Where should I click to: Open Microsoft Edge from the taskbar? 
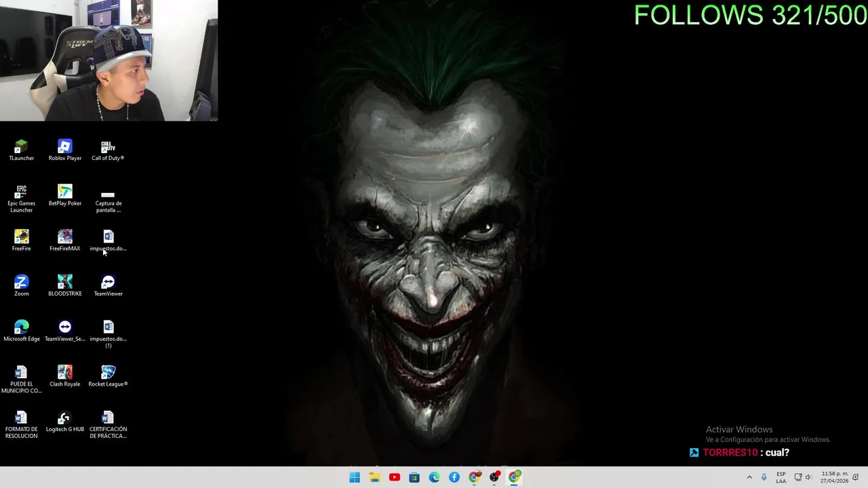(434, 477)
